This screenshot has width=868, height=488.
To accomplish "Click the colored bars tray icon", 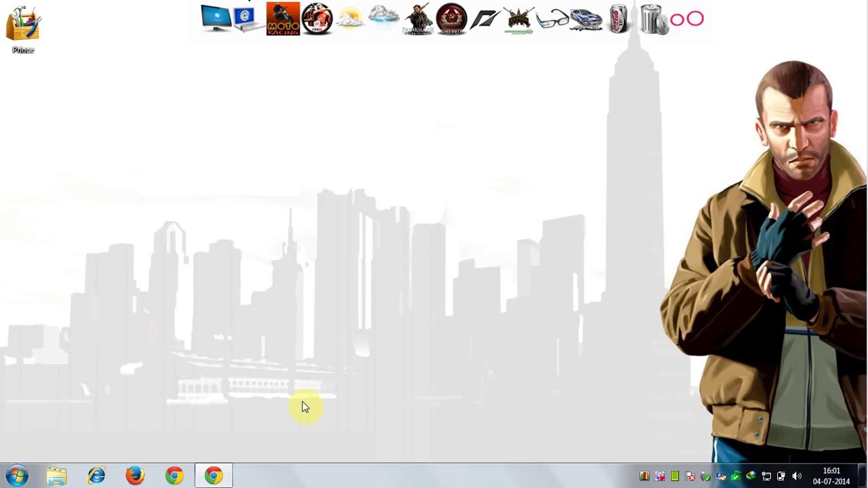I will (x=644, y=476).
